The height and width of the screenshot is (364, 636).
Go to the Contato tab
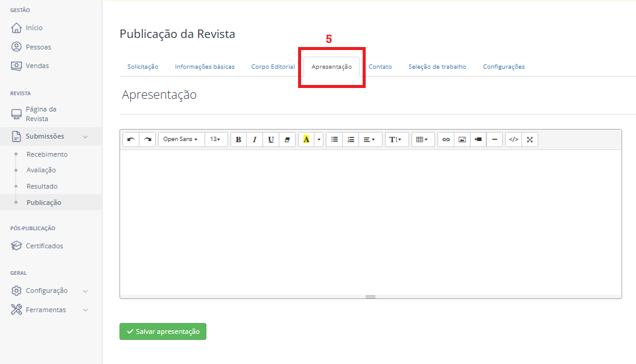[380, 67]
